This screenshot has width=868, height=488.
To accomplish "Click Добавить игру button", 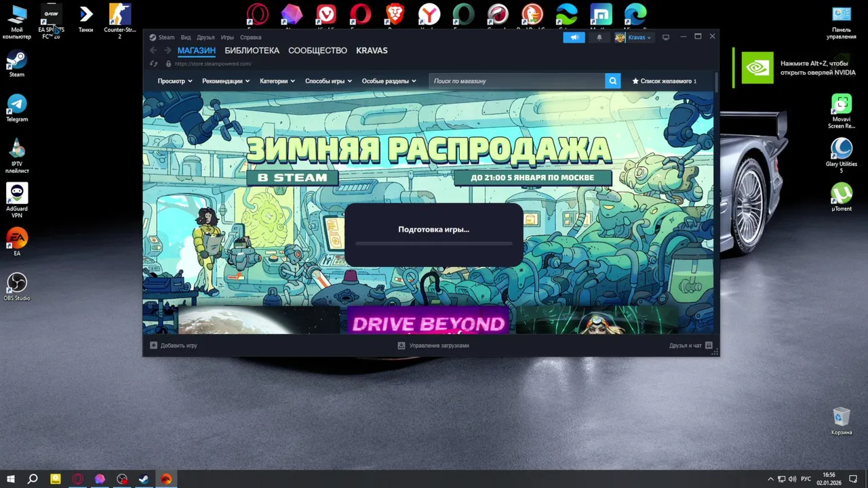I will (x=174, y=346).
